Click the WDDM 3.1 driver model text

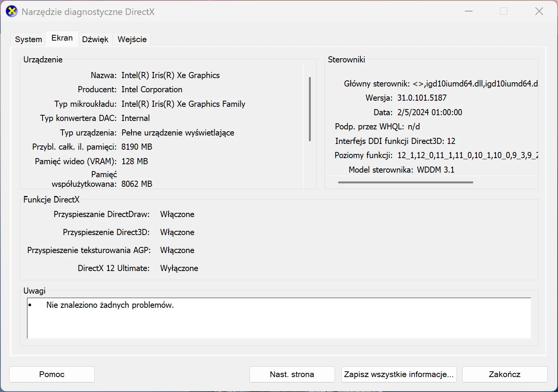[435, 169]
